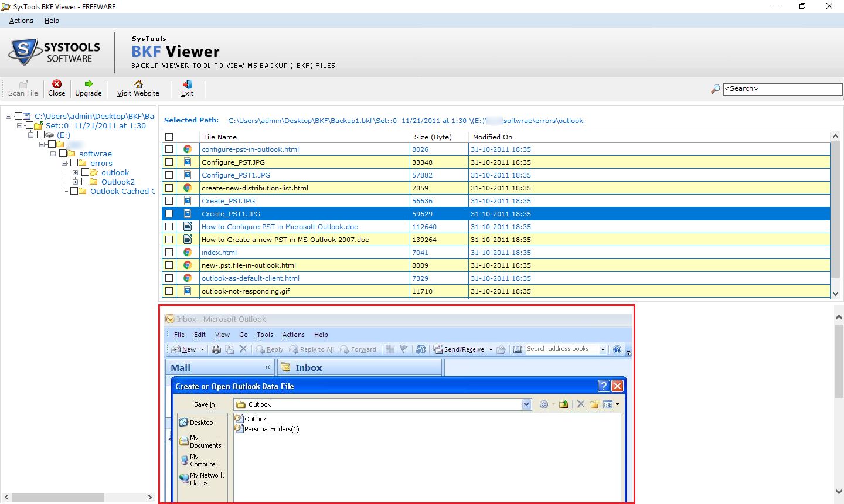Image resolution: width=844 pixels, height=504 pixels.
Task: Click the Search input field
Action: coord(782,89)
